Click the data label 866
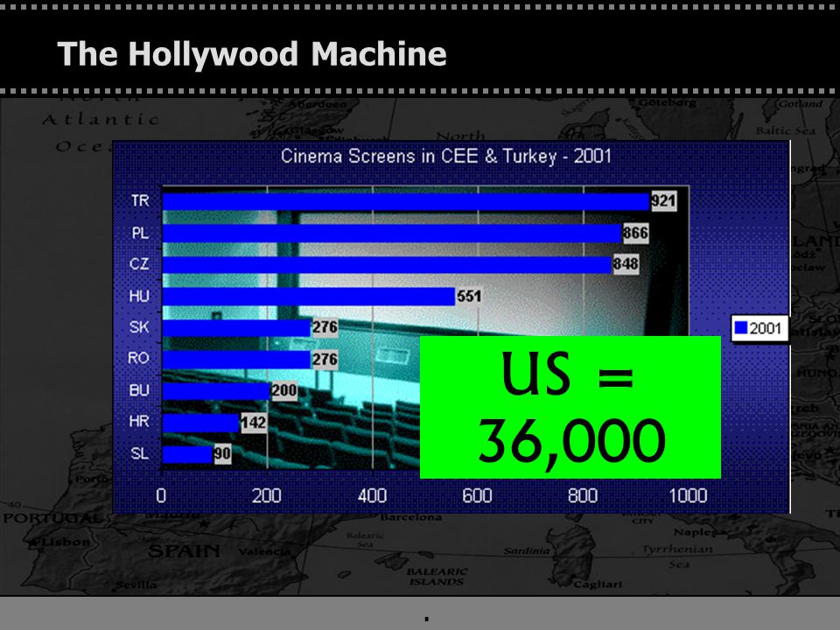The width and height of the screenshot is (840, 630). (x=635, y=233)
